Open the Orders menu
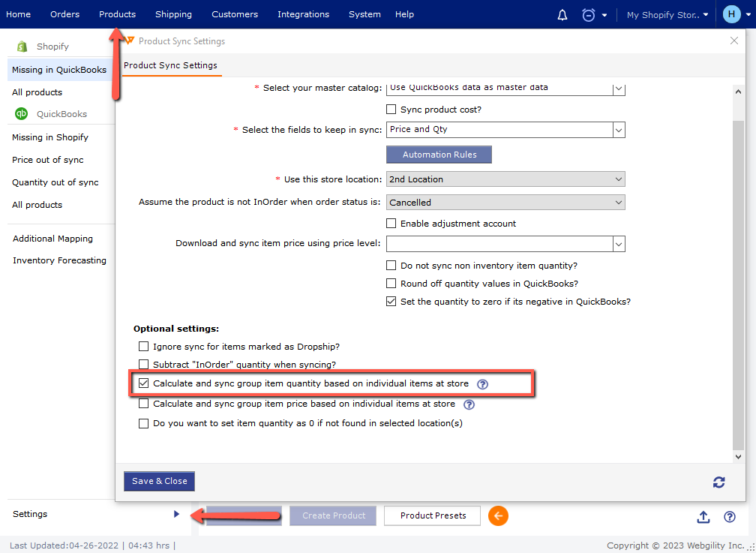Screen dimensions: 756x553 tap(64, 14)
